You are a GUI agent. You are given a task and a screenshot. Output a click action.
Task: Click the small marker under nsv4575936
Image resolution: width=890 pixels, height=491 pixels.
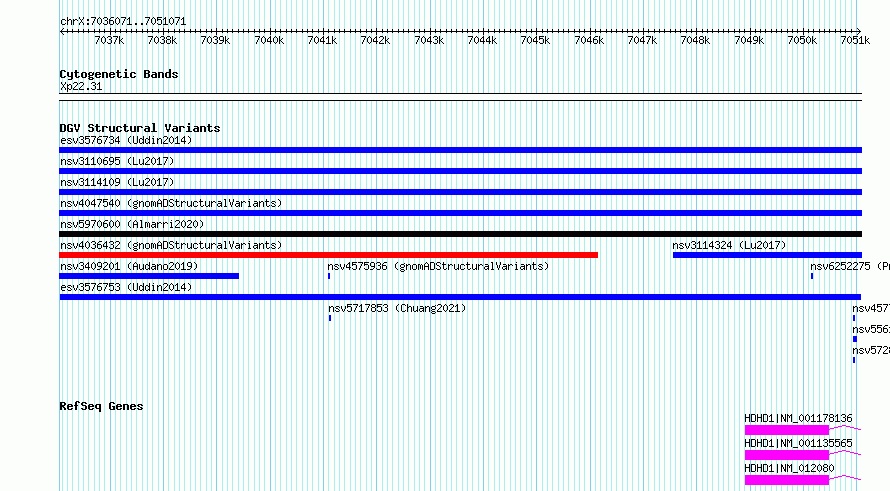click(329, 276)
